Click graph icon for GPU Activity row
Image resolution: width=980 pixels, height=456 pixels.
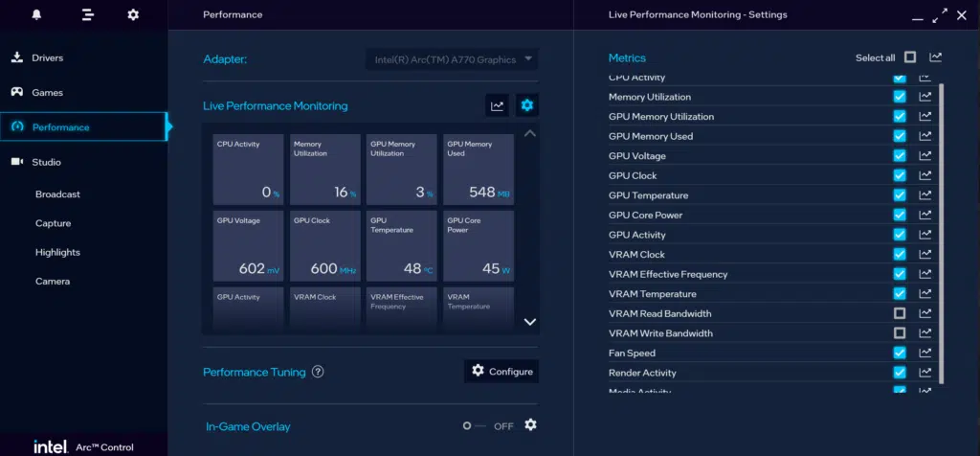925,235
